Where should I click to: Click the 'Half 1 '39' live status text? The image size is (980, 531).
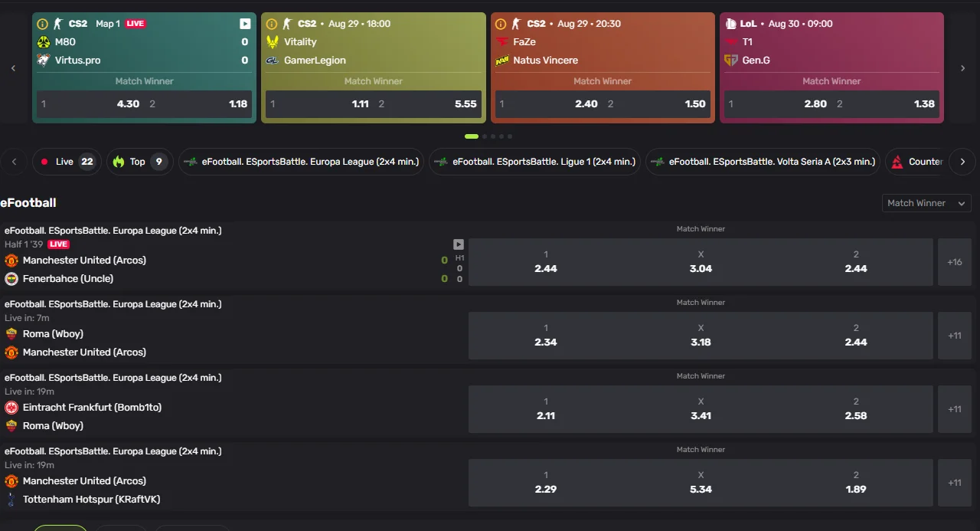tap(24, 244)
